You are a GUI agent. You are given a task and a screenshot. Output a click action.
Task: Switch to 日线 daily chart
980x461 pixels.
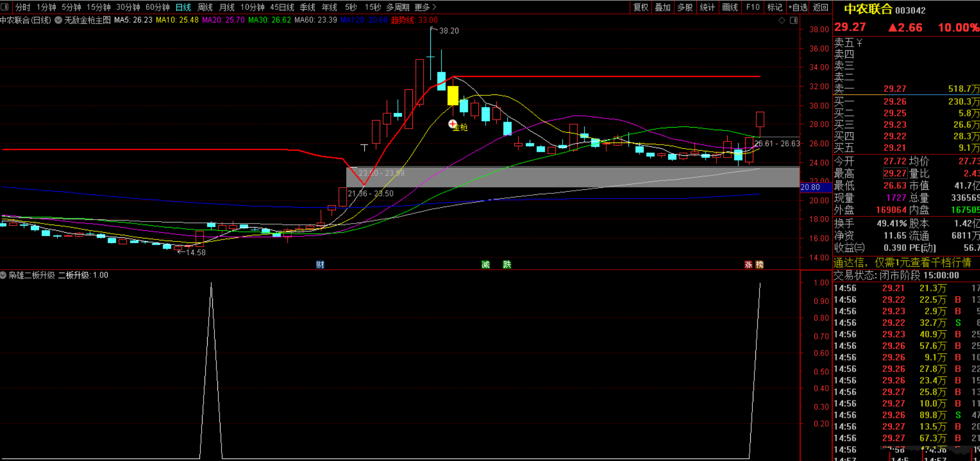click(183, 7)
